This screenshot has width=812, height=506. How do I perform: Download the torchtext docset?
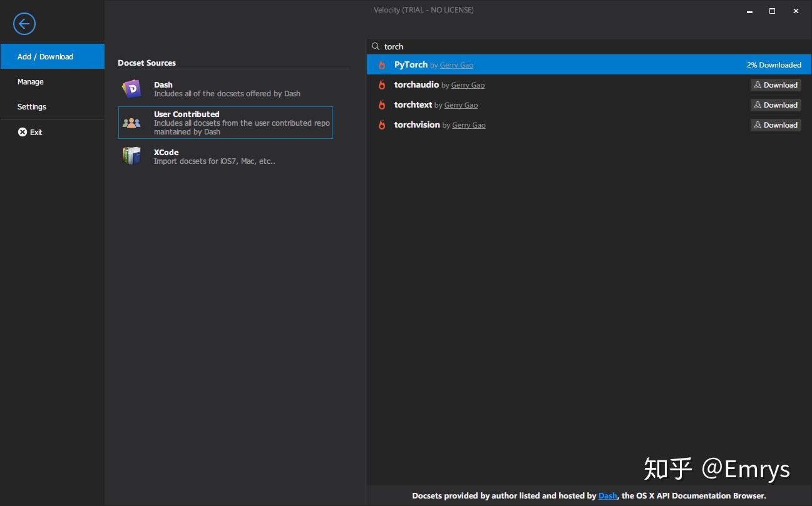(x=776, y=105)
